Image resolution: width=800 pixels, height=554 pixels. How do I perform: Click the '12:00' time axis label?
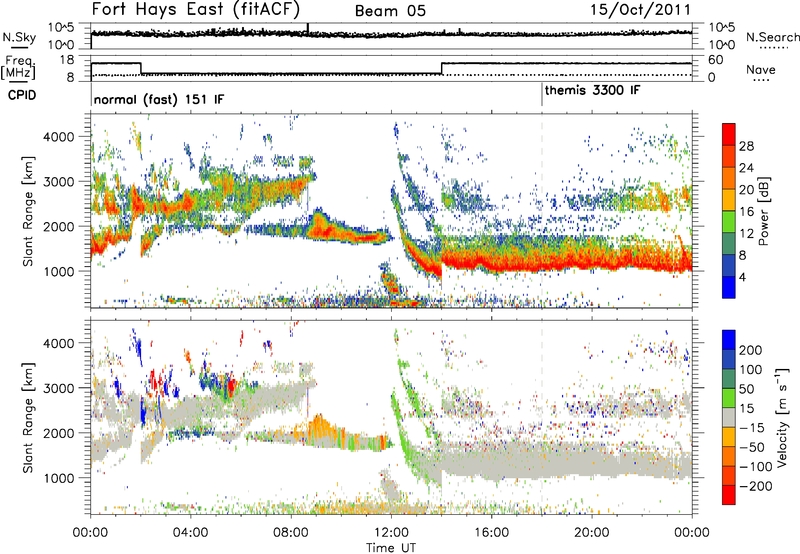(x=391, y=533)
